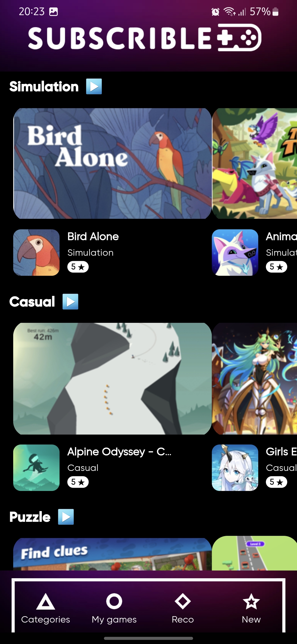The height and width of the screenshot is (644, 297).
Task: Expand the Simulation category arrow
Action: coord(94,86)
